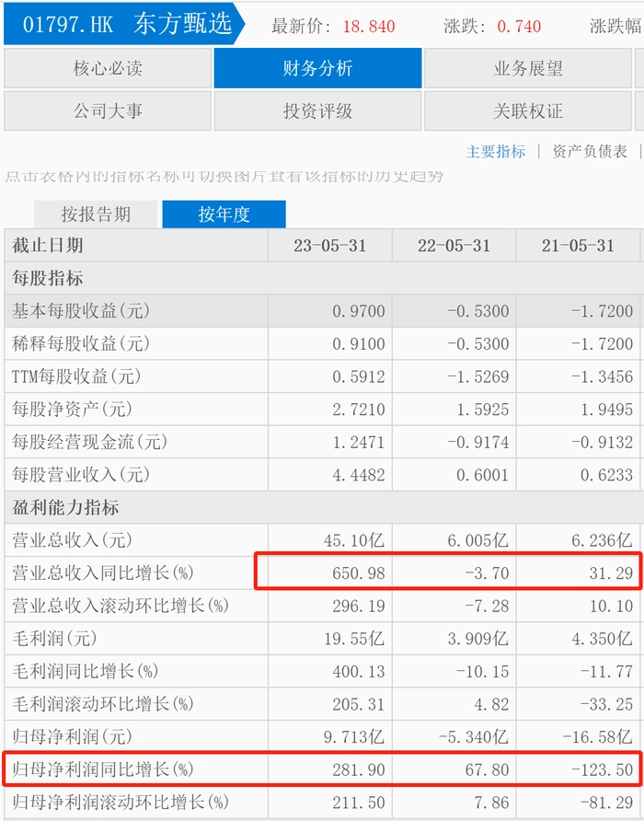Open the 核心必读 tab
Screen dimensions: 644x821
(108, 68)
